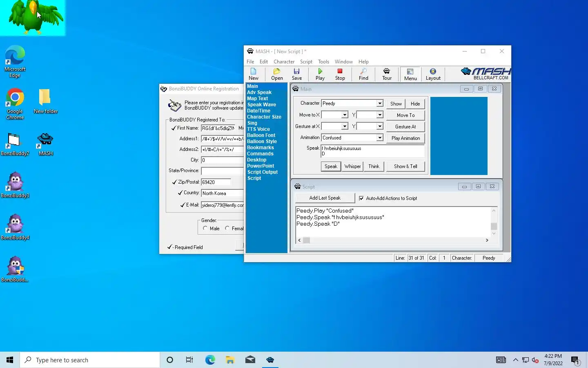
Task: Click the MASH Bellcraft logo
Action: pos(486,74)
